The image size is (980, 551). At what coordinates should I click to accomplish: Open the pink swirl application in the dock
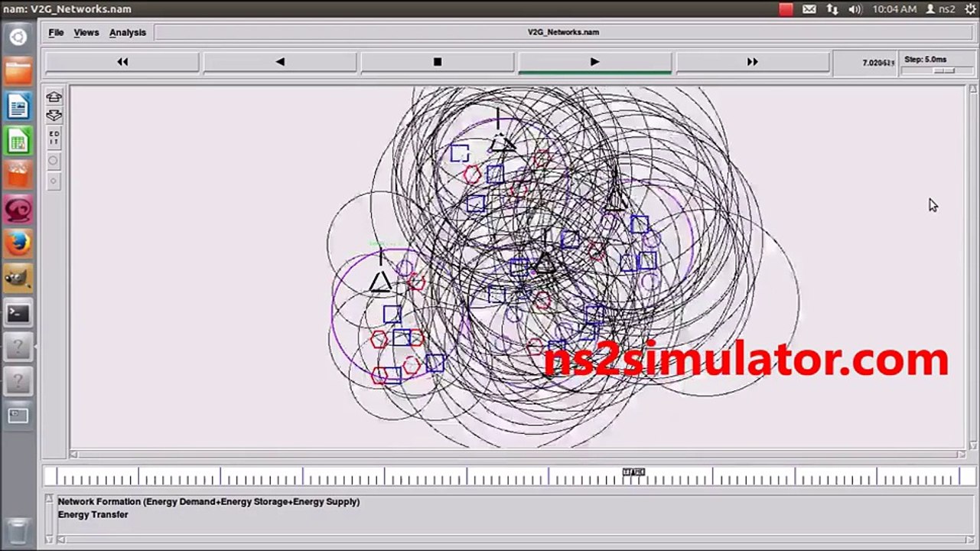(x=18, y=210)
